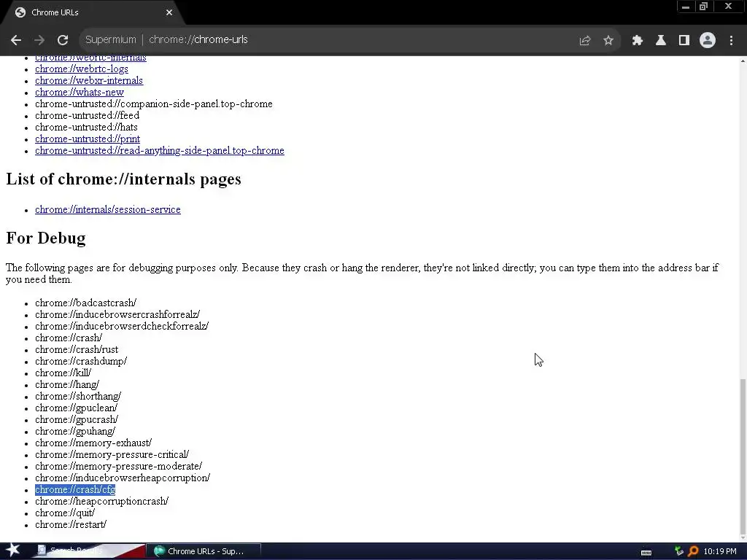
Task: Minimize the browser window
Action: [x=686, y=7]
